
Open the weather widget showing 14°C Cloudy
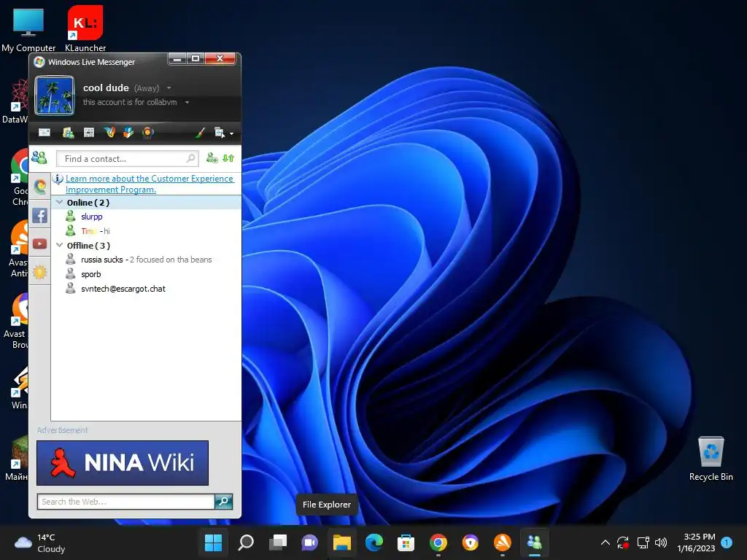pyautogui.click(x=40, y=542)
